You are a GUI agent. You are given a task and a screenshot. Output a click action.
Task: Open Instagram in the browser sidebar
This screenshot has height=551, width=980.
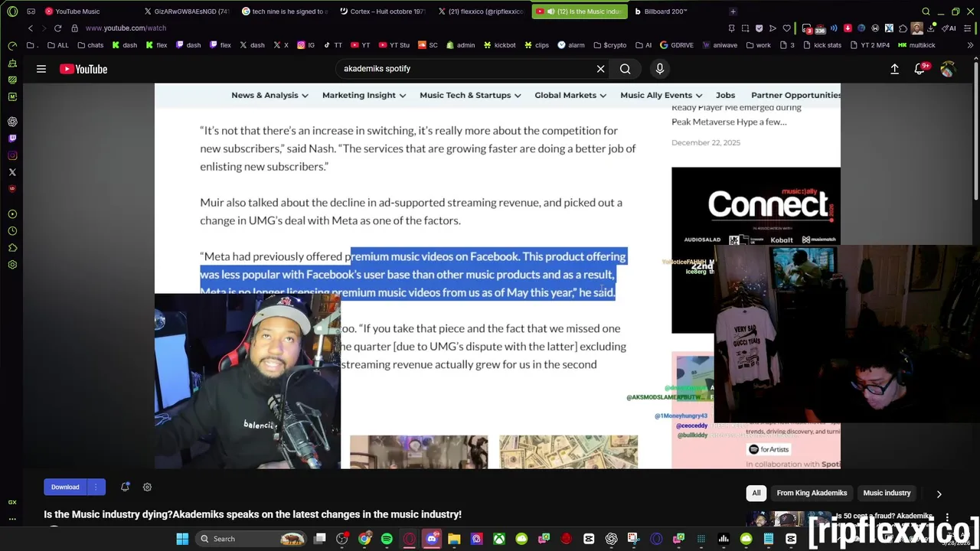(12, 155)
